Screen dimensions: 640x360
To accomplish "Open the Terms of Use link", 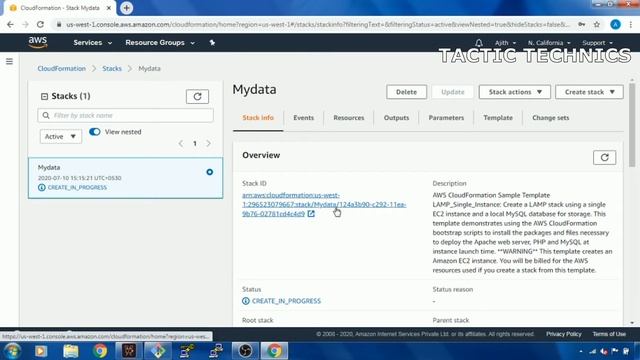I will (609, 334).
